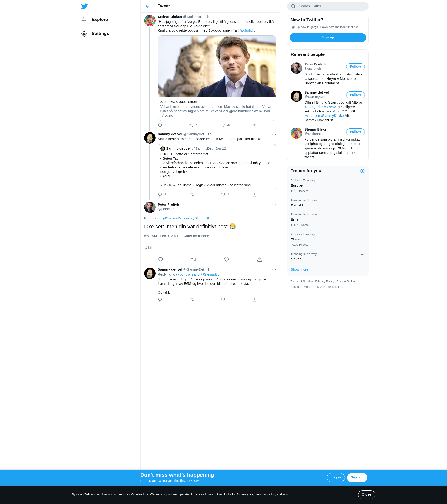Open more options on Steinar Bleken's tweet

point(274,17)
